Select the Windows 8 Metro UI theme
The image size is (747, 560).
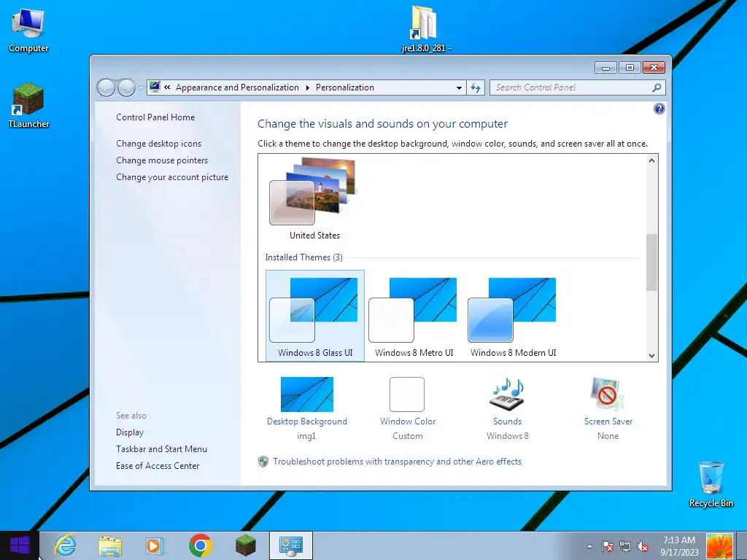(x=414, y=315)
